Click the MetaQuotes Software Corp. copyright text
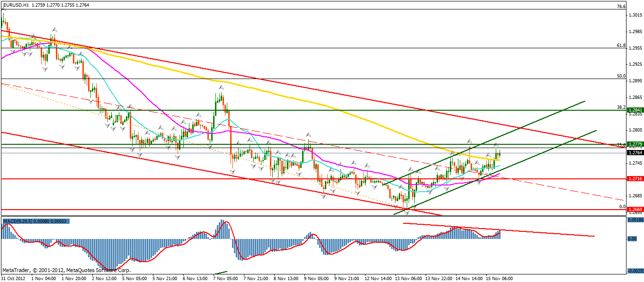This screenshot has height=282, width=644. point(66,271)
